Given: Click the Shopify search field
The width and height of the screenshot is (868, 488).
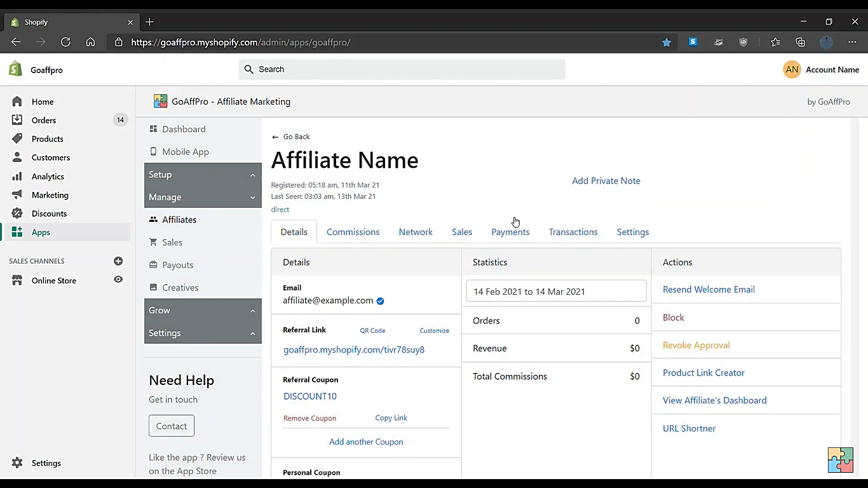Looking at the screenshot, I should [x=402, y=69].
